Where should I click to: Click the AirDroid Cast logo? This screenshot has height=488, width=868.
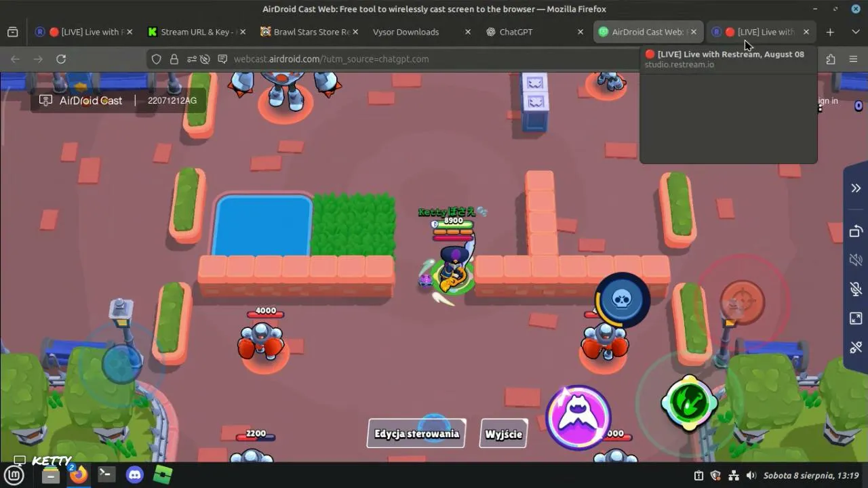pyautogui.click(x=81, y=100)
